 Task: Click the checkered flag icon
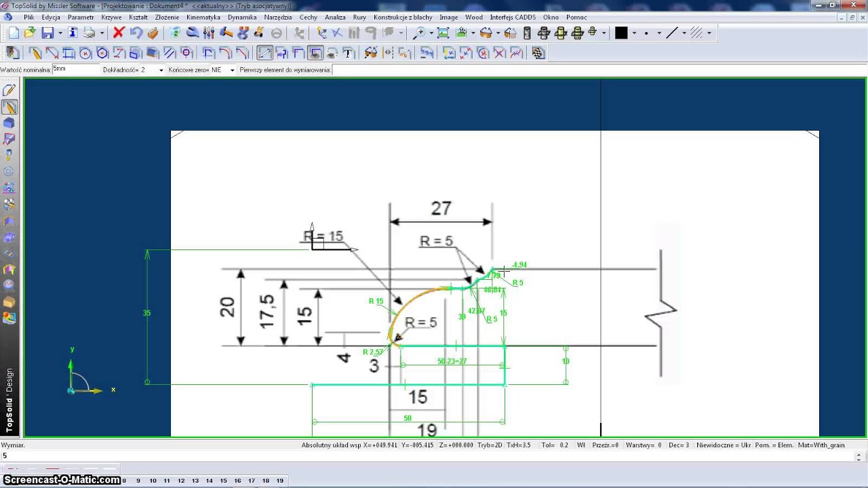click(538, 53)
